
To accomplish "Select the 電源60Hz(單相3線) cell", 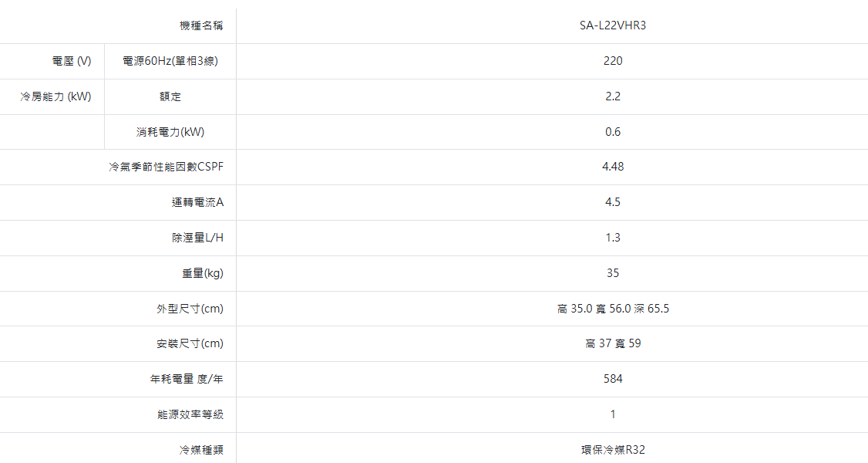I will coord(170,61).
